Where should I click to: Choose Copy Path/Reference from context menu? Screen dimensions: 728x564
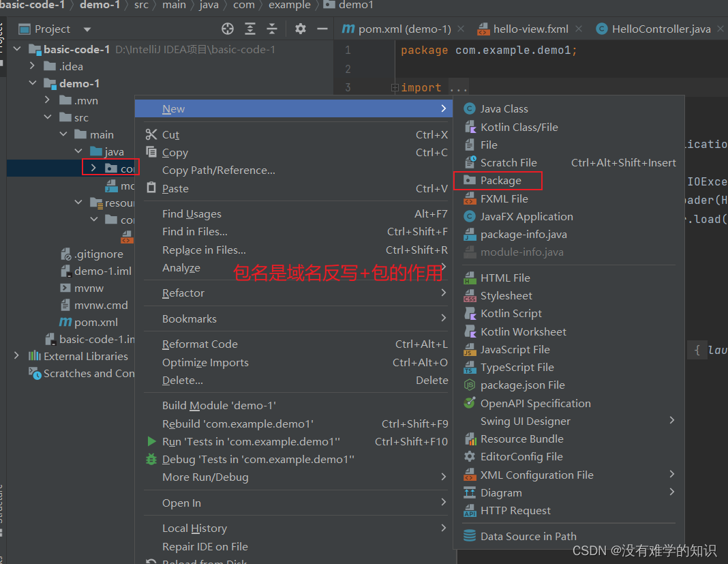[x=293, y=170]
